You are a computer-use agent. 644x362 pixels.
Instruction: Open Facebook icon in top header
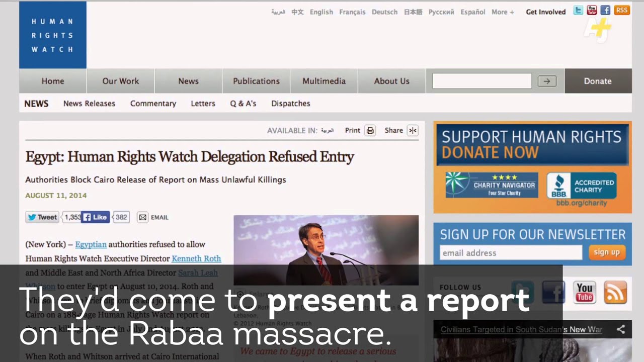(x=606, y=10)
